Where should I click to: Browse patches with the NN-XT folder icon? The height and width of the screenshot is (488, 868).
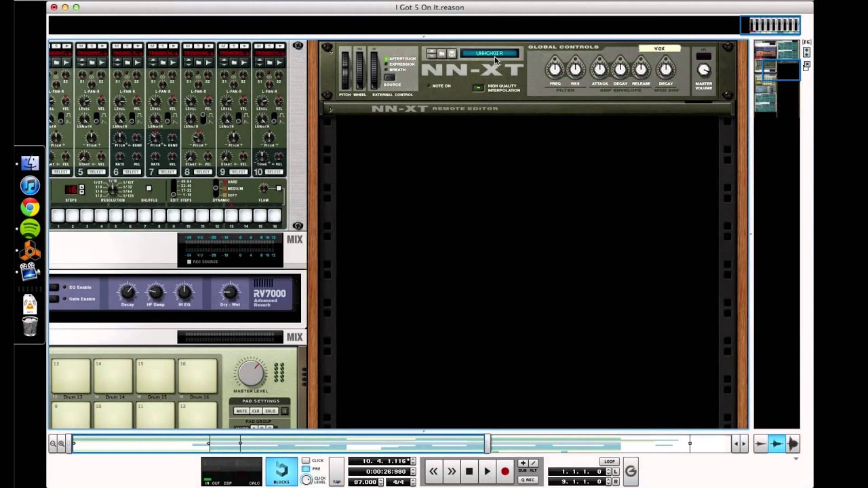pos(441,54)
